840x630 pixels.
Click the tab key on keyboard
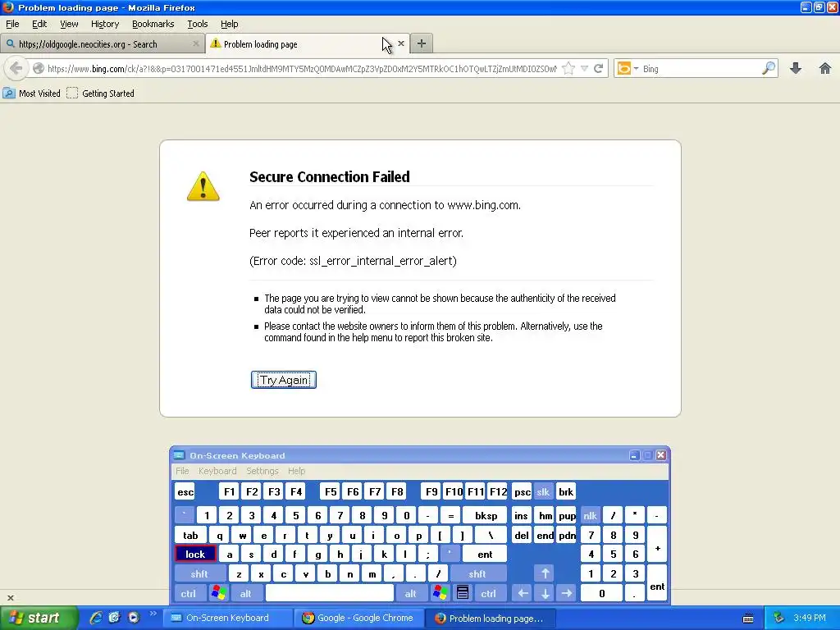(190, 535)
